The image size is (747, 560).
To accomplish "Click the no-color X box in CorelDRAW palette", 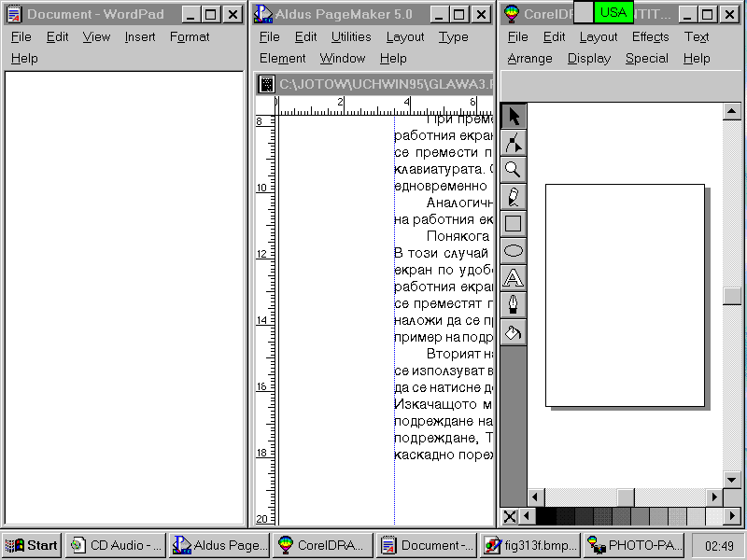I will pyautogui.click(x=509, y=516).
